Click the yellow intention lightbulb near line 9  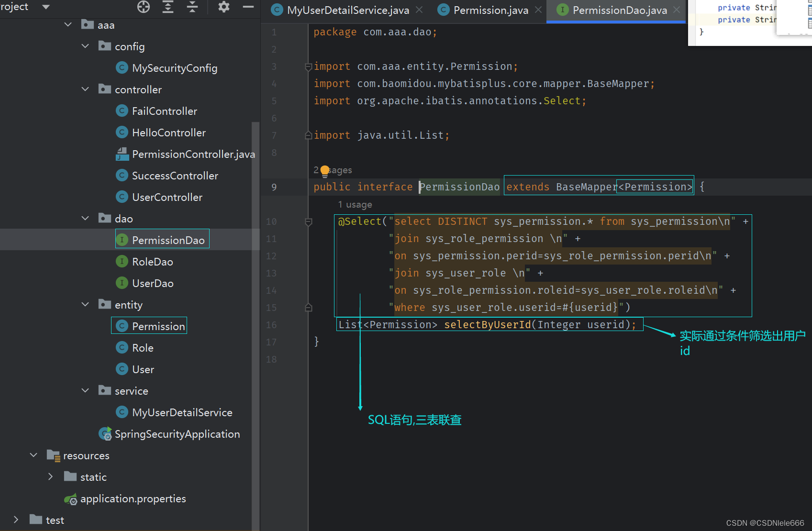click(325, 170)
